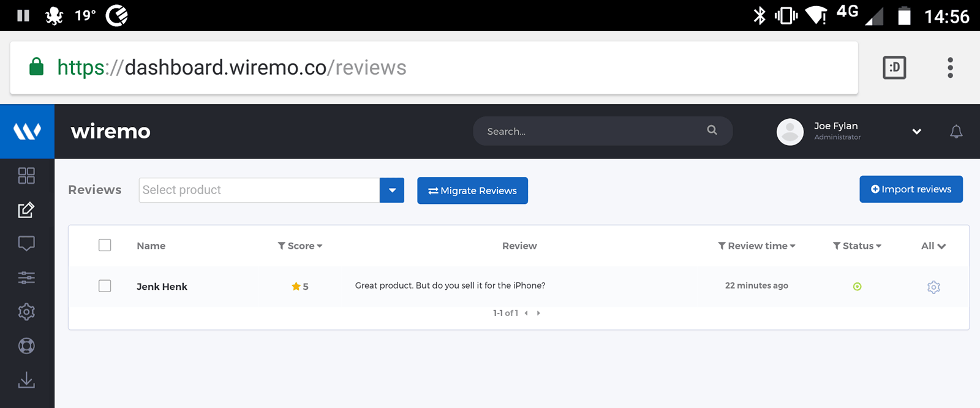Click the Select product input field
The height and width of the screenshot is (408, 980).
pos(259,191)
